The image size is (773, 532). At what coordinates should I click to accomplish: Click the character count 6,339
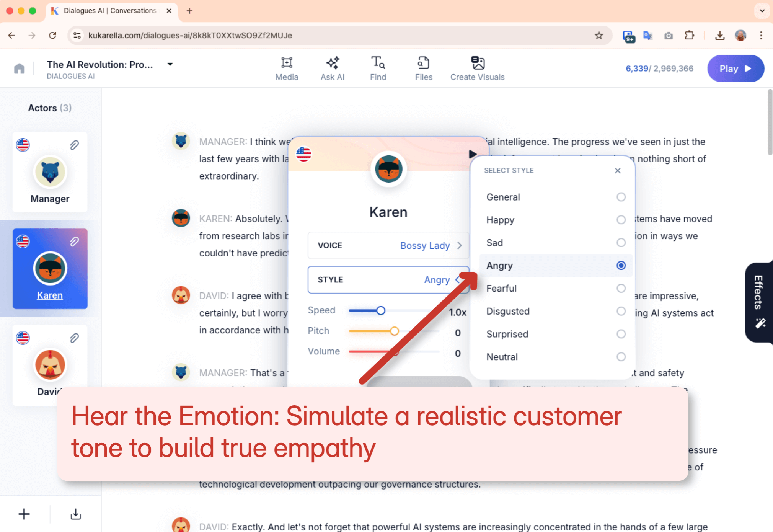(x=637, y=69)
